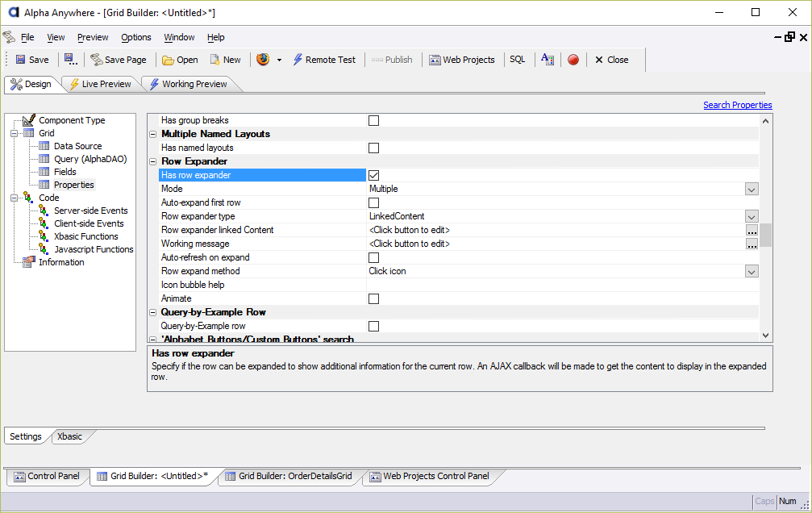Select Information in the tree
The image size is (812, 513).
61,262
